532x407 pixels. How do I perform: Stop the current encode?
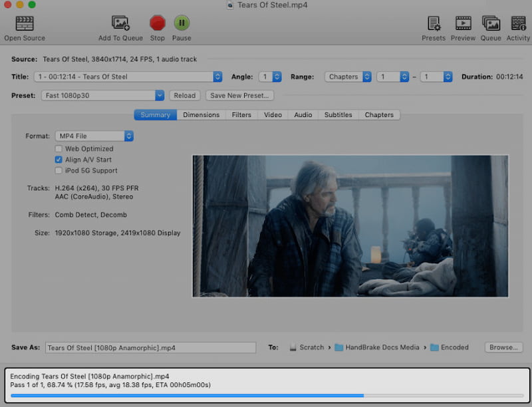(x=158, y=23)
